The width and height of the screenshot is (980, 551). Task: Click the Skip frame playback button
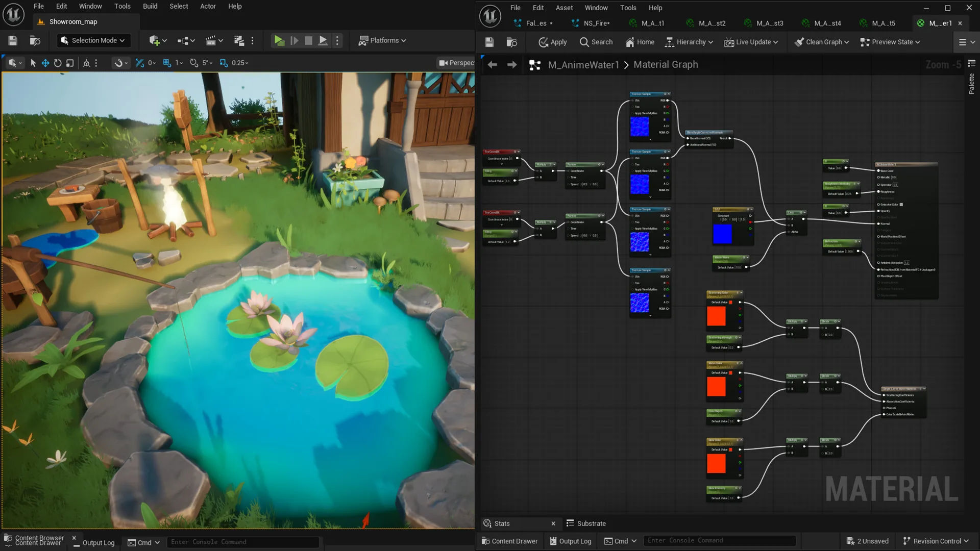click(295, 40)
